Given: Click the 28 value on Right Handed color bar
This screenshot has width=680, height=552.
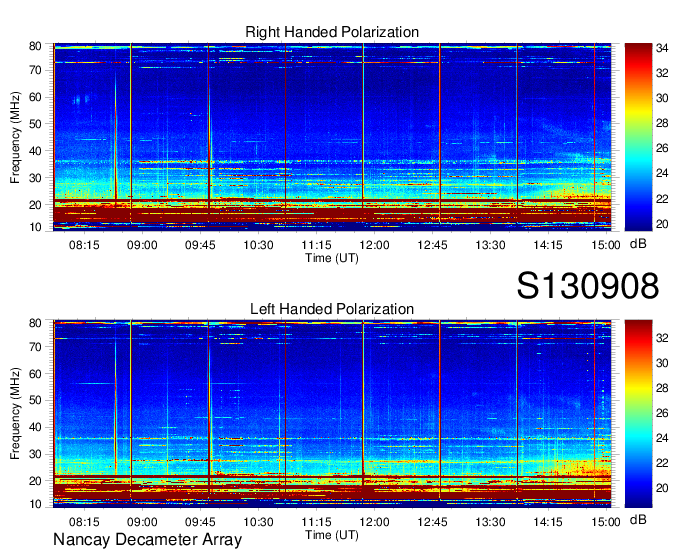Looking at the screenshot, I should pyautogui.click(x=662, y=123).
